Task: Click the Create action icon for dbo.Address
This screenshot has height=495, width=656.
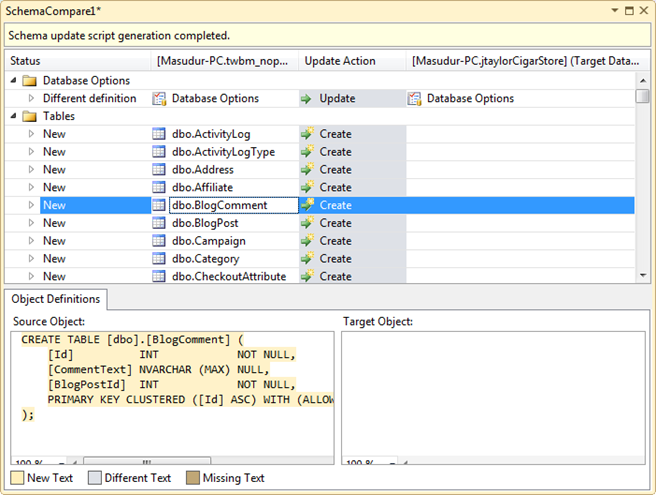Action: [308, 170]
